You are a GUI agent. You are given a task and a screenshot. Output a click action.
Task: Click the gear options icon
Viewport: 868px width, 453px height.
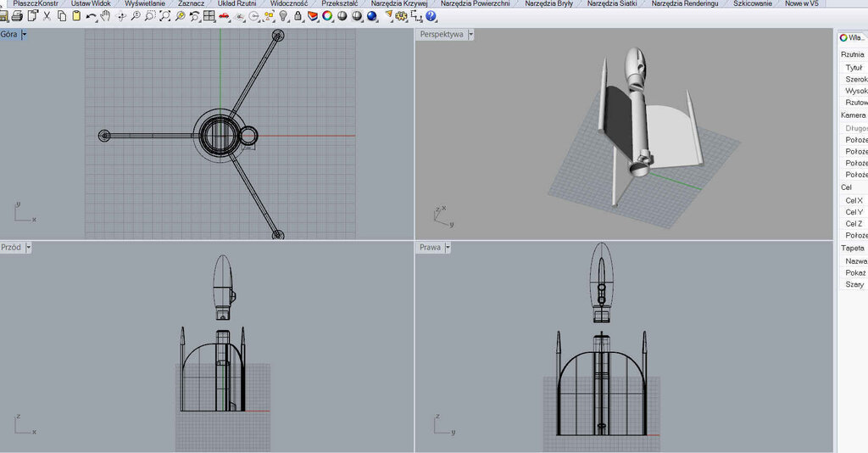(402, 16)
